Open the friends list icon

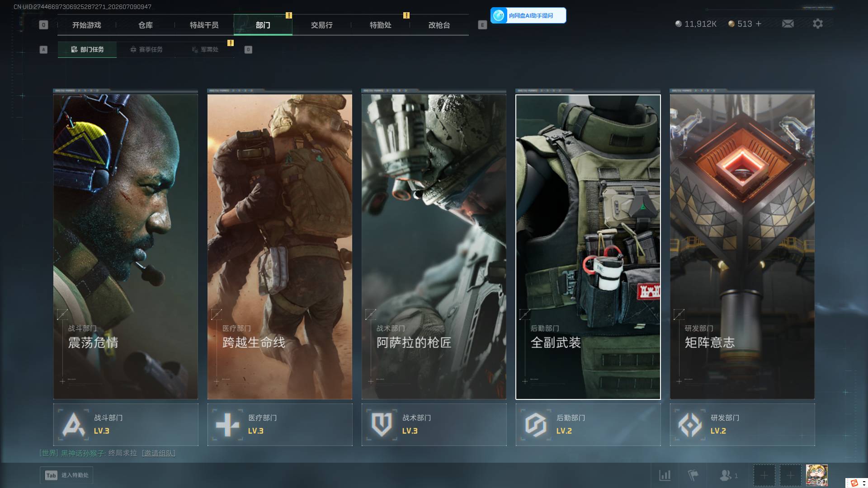[728, 475]
